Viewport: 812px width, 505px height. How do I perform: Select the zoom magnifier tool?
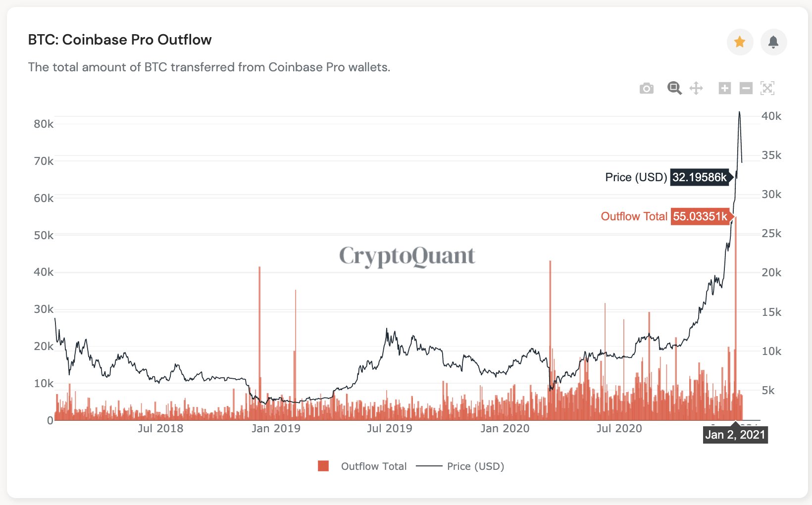tap(674, 88)
